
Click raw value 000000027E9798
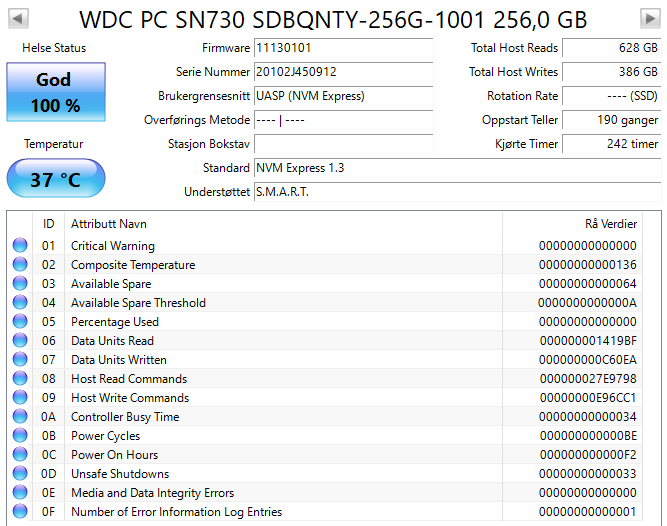(x=588, y=379)
